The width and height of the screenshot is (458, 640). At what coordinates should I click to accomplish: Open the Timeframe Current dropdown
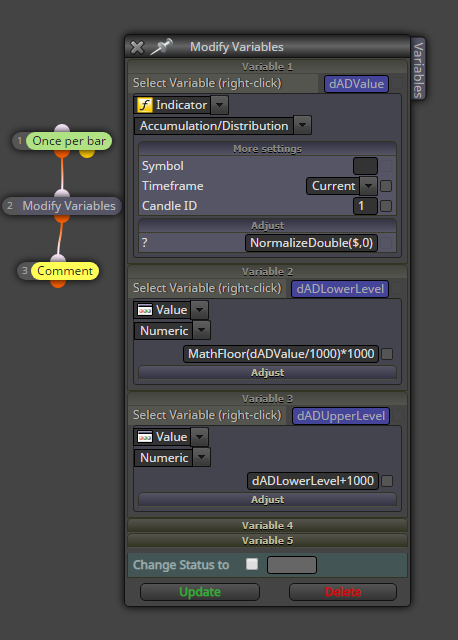click(x=368, y=186)
